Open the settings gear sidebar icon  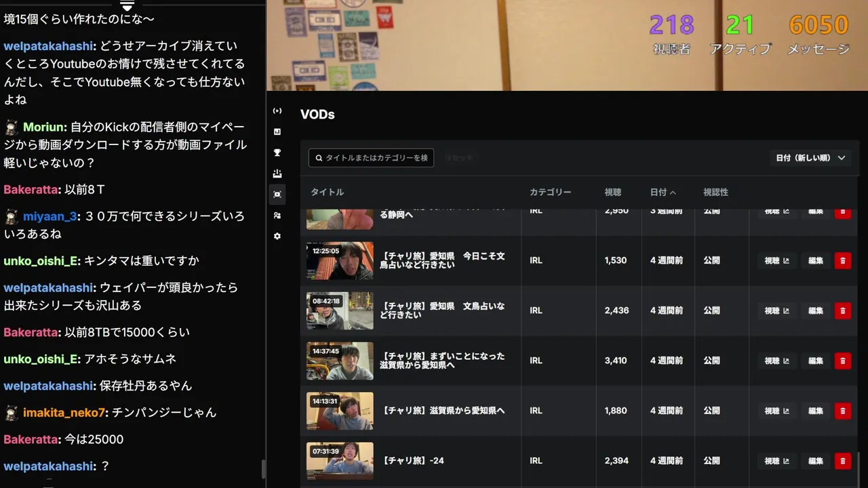pos(277,237)
